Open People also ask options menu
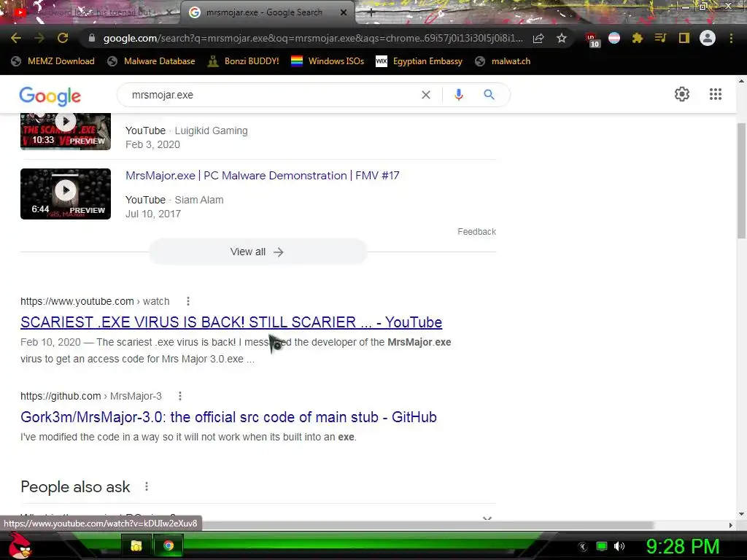Image resolution: width=747 pixels, height=560 pixels. (146, 486)
